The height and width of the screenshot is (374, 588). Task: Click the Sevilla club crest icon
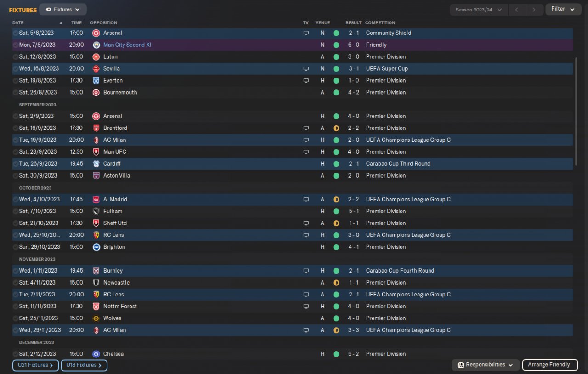(96, 69)
